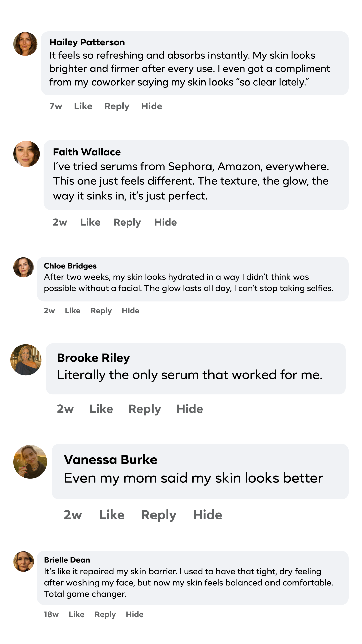This screenshot has width=362, height=644.
Task: Hide Hailey Patterson's comment
Action: [x=152, y=106]
